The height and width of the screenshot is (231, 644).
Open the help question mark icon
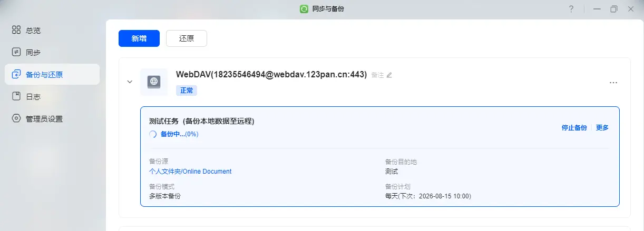[571, 9]
